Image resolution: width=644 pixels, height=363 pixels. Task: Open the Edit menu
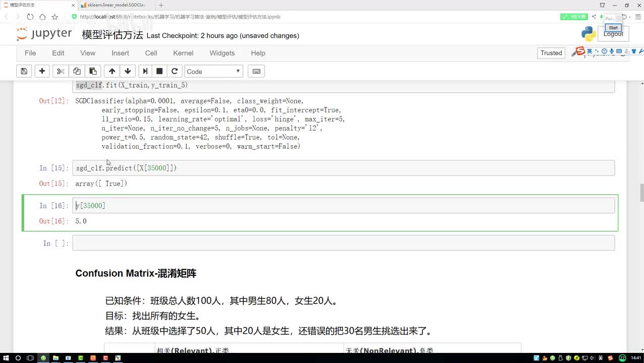click(x=58, y=53)
